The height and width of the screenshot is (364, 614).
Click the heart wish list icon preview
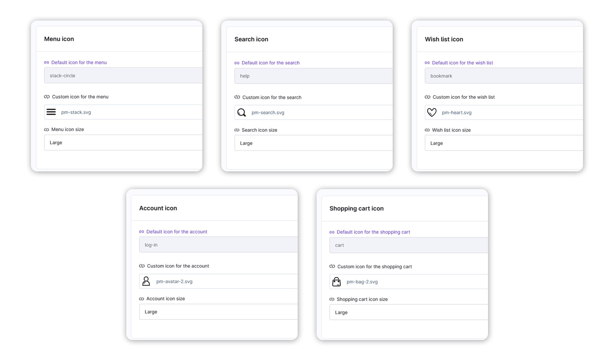coord(432,112)
